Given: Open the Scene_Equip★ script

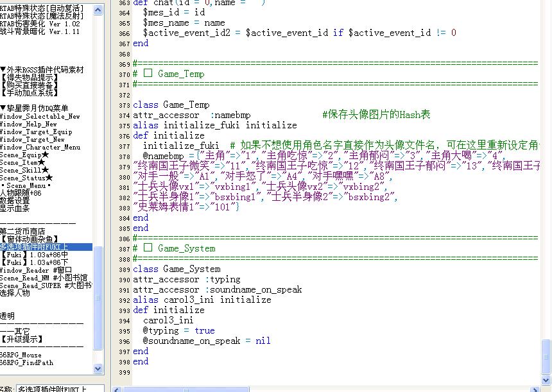Looking at the screenshot, I should (24, 155).
